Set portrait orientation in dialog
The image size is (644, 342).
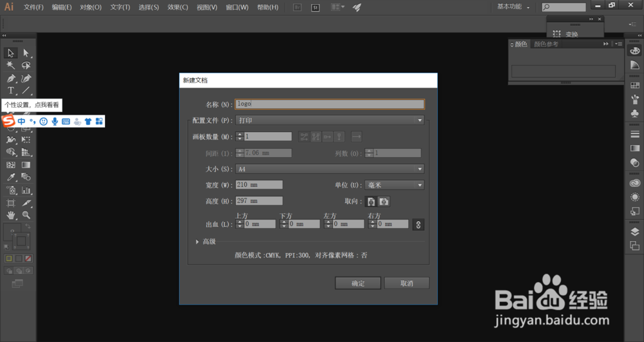[x=372, y=202]
